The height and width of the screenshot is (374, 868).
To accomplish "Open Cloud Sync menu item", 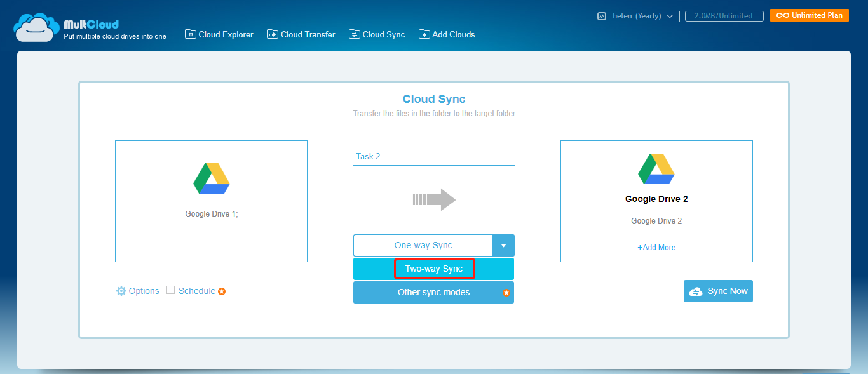I will point(377,34).
